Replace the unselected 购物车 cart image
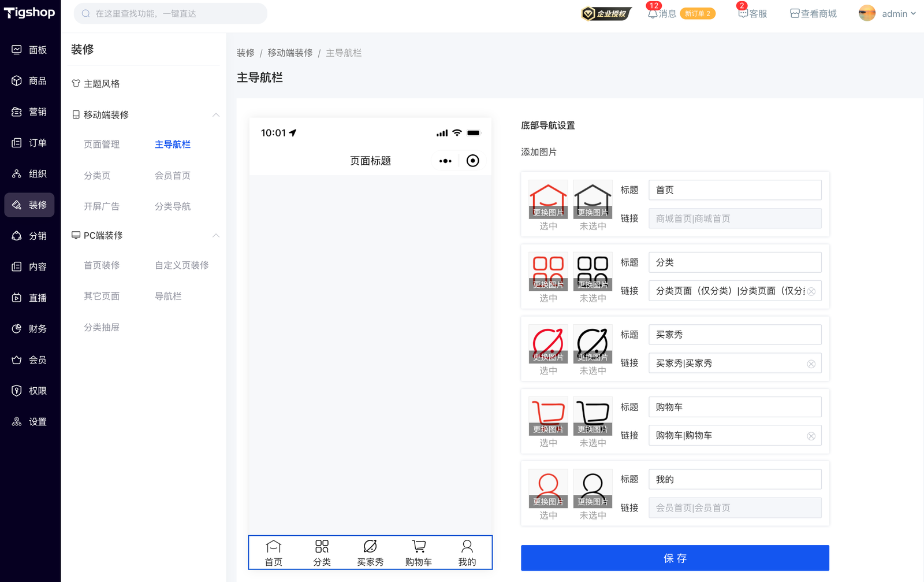 [593, 416]
